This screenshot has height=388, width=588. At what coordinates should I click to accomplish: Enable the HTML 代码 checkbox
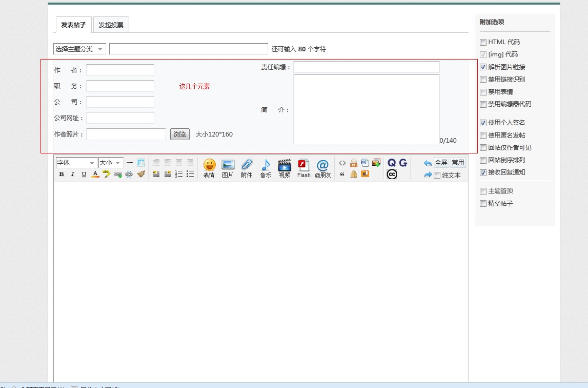(x=483, y=42)
